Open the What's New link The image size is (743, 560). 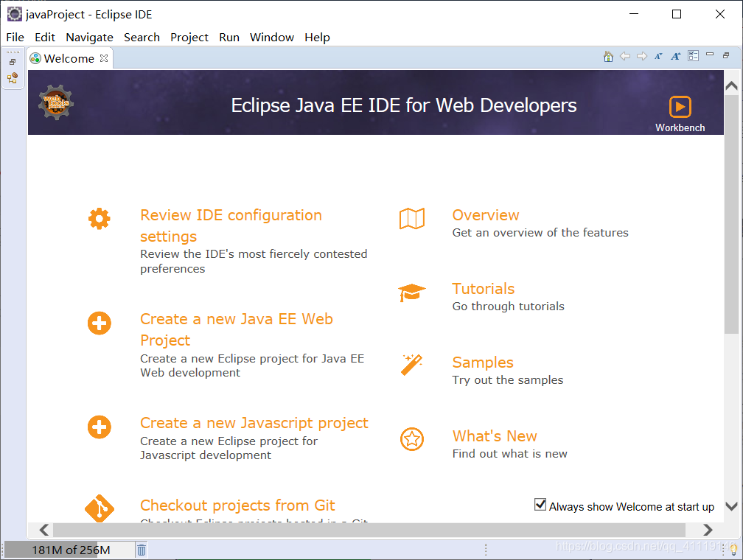tap(495, 436)
